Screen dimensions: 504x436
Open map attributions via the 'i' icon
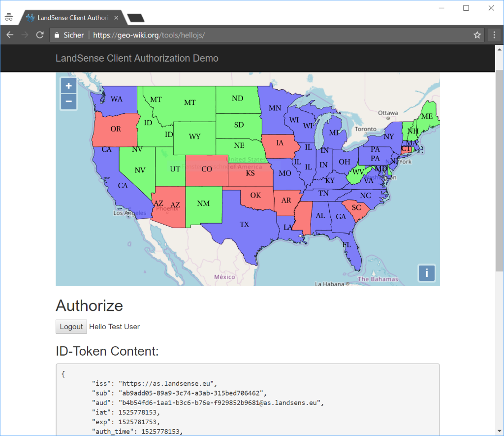(427, 273)
